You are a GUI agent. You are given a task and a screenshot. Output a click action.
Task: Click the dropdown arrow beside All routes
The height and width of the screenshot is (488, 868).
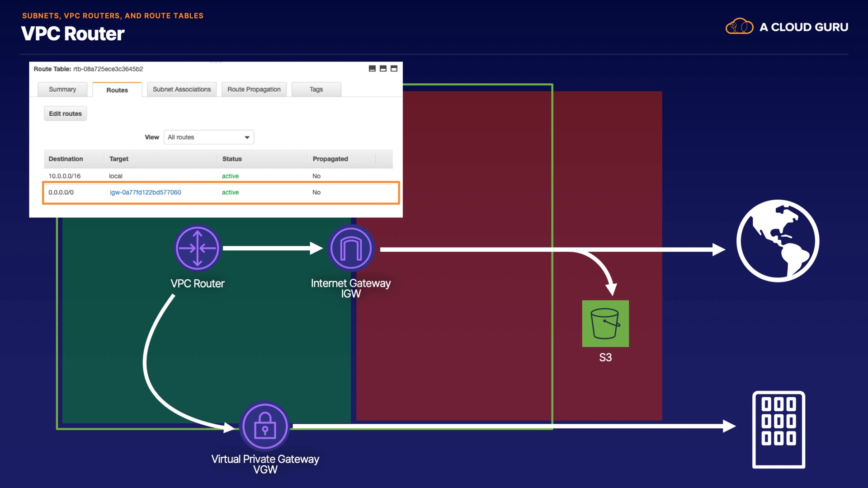point(247,137)
